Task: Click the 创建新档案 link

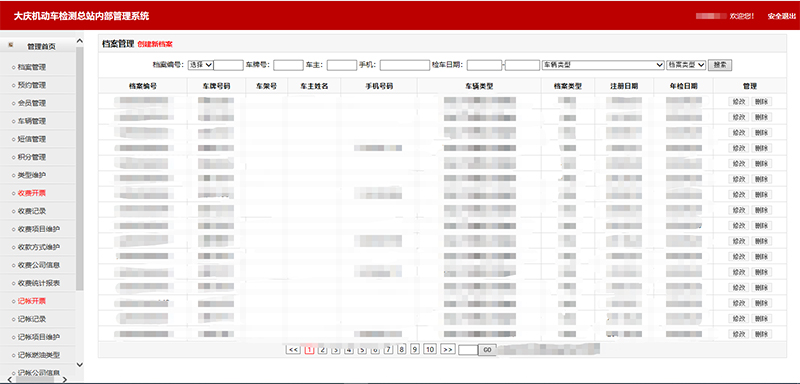Action: tap(155, 44)
